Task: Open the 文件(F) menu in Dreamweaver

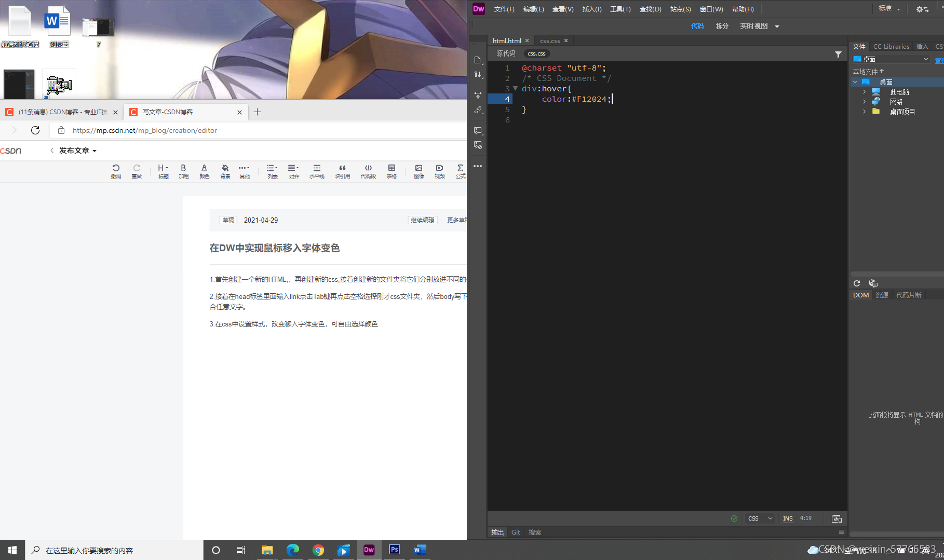Action: pyautogui.click(x=504, y=9)
